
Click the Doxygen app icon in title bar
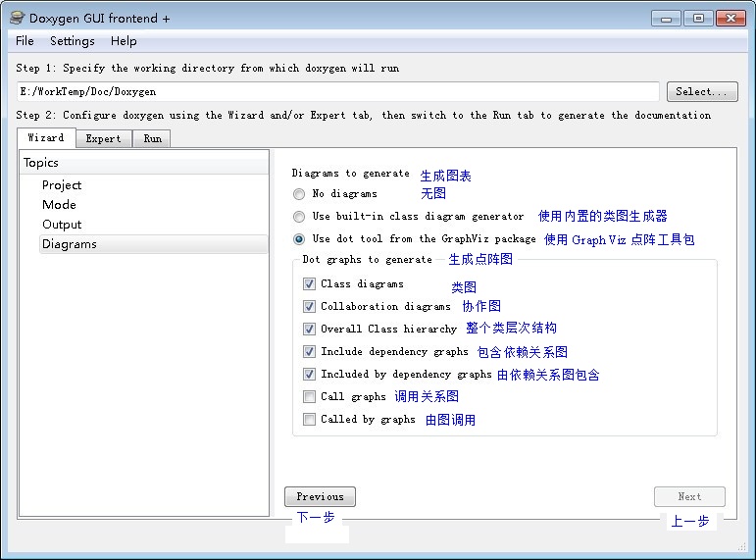pos(17,18)
